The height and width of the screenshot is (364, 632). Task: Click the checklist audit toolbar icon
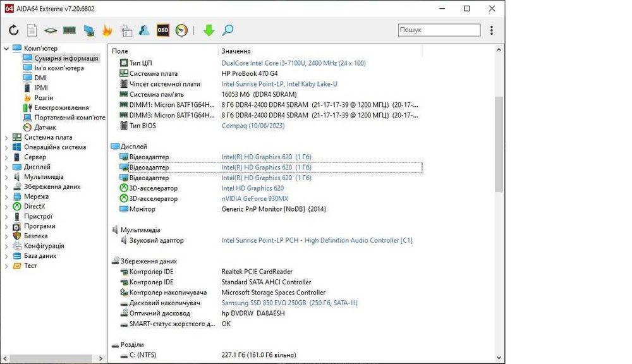126,30
